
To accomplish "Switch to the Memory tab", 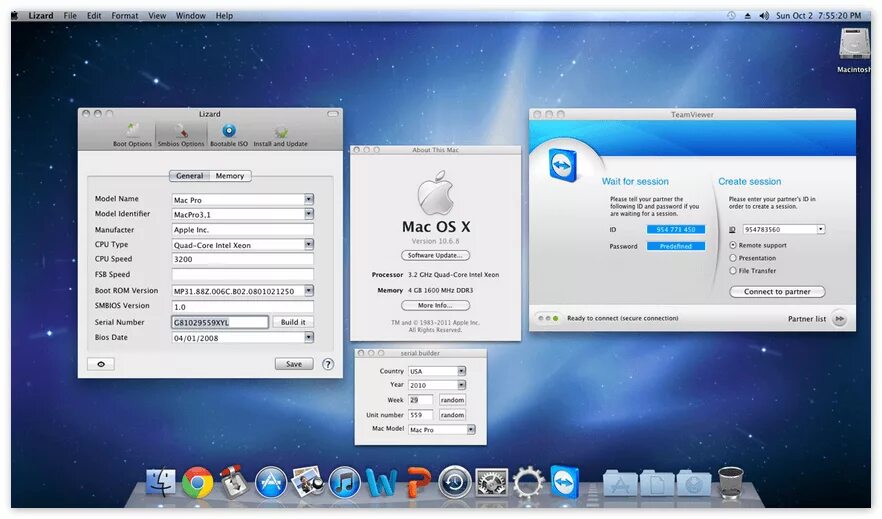I will (230, 176).
